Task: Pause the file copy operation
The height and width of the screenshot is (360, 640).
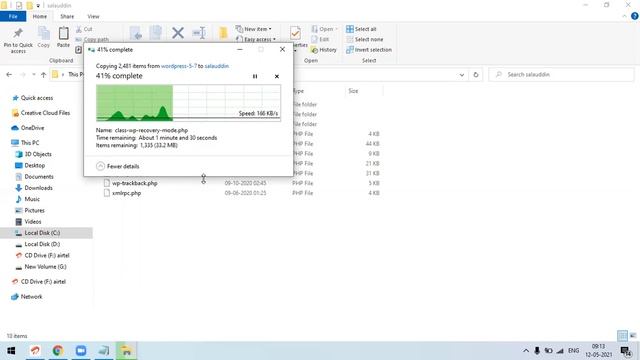Action: [255, 76]
